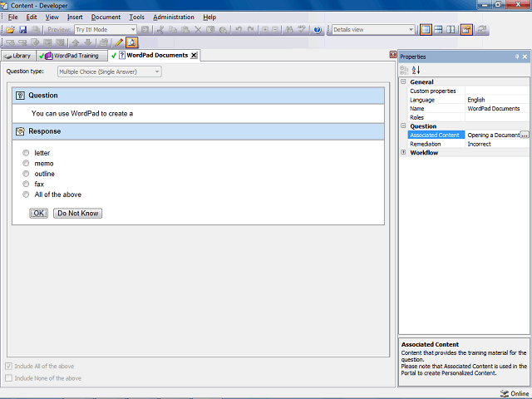The height and width of the screenshot is (399, 532).
Task: Click the ABC spelling check icon
Action: coord(302,30)
